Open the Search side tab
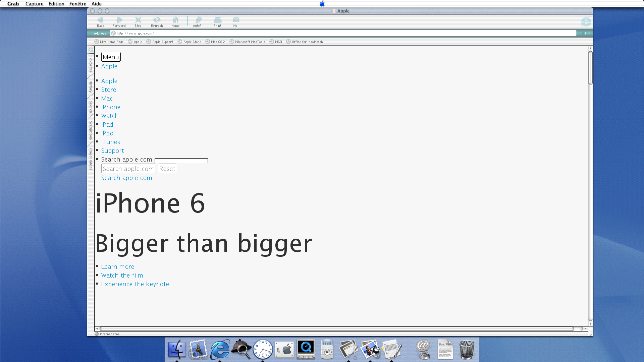The height and width of the screenshot is (362, 644). point(91,107)
